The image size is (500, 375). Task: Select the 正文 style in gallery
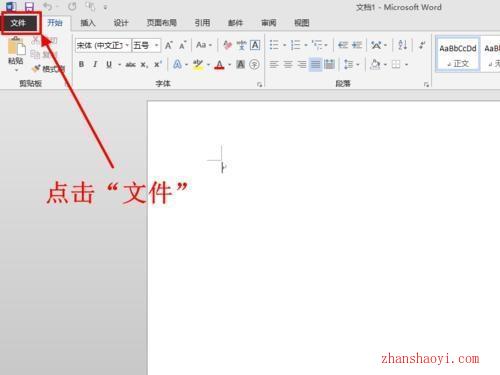(458, 54)
